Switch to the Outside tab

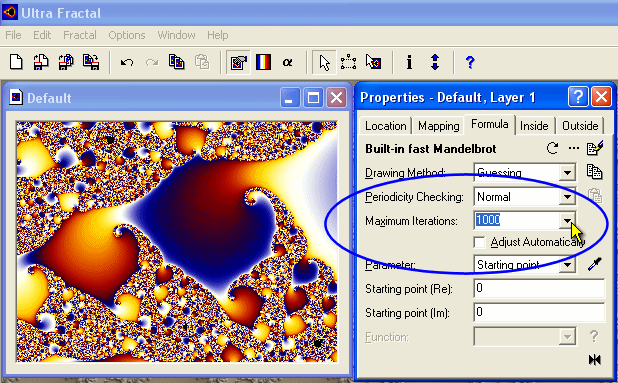click(x=580, y=126)
